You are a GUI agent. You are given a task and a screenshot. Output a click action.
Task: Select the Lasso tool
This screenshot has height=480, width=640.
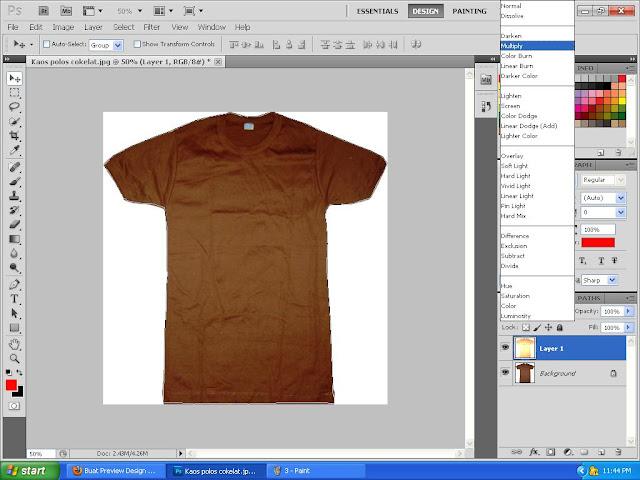(15, 106)
